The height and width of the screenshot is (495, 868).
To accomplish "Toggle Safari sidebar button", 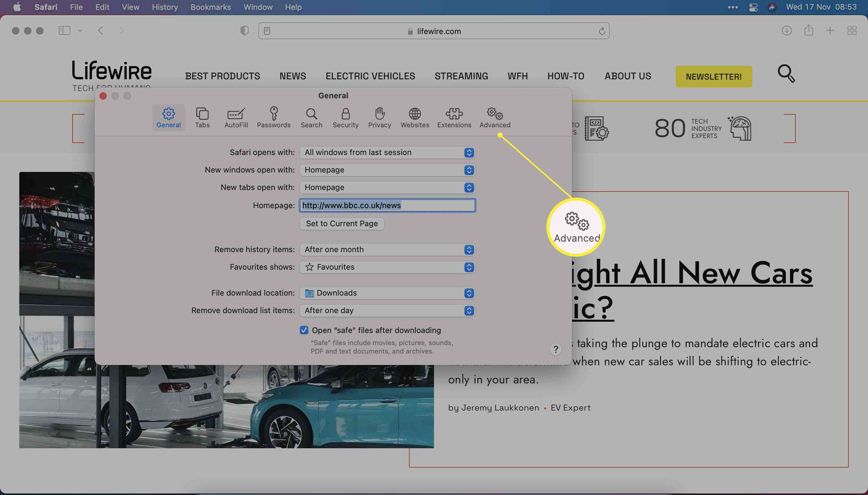I will pyautogui.click(x=64, y=30).
